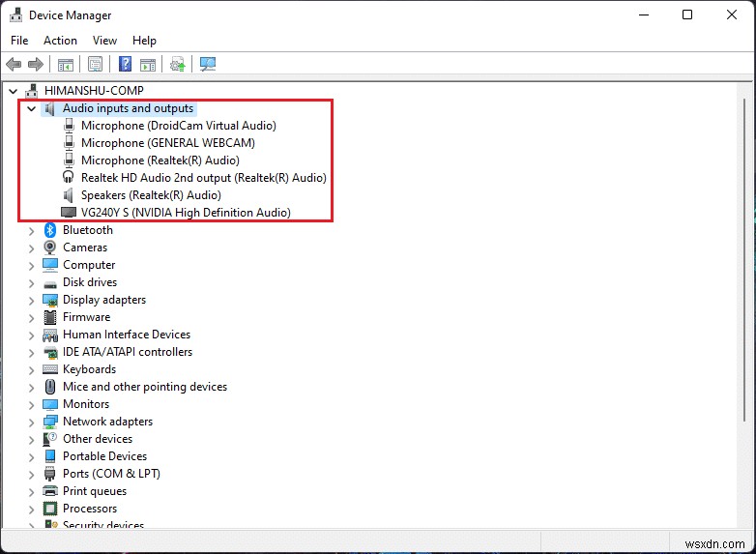Screen dimensions: 756x554
Task: Select Speakers (Realtek(R) Audio) device
Action: click(x=151, y=194)
